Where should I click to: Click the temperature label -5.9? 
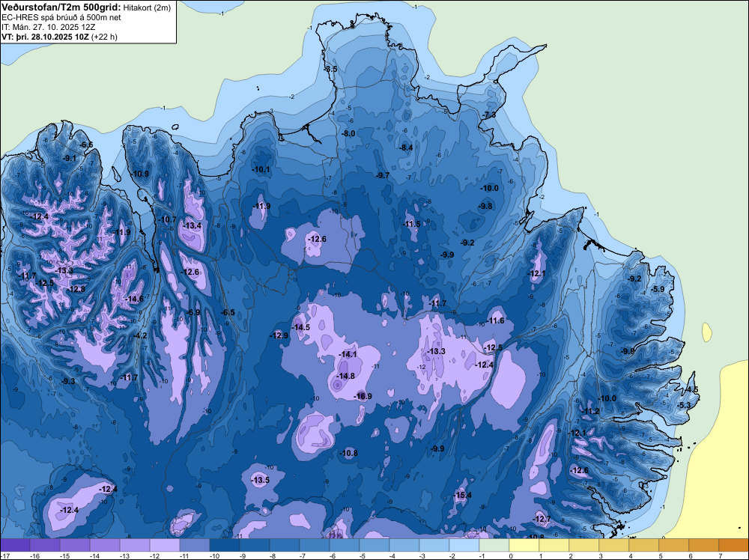(x=658, y=289)
